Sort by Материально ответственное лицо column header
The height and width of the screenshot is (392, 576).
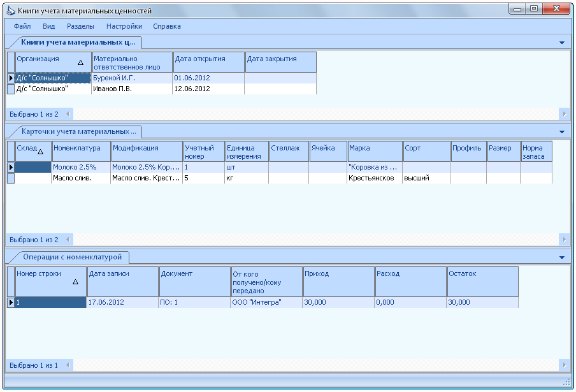coord(133,62)
